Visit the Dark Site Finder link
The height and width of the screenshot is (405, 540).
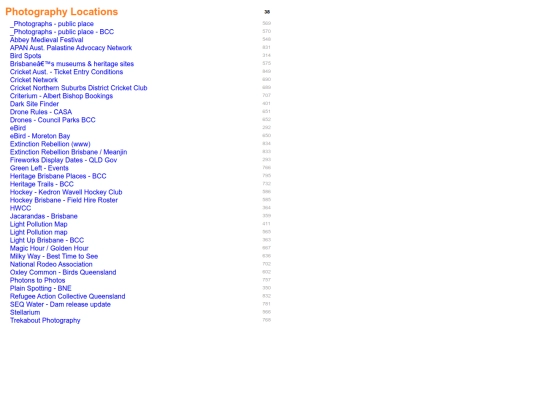pyautogui.click(x=34, y=104)
